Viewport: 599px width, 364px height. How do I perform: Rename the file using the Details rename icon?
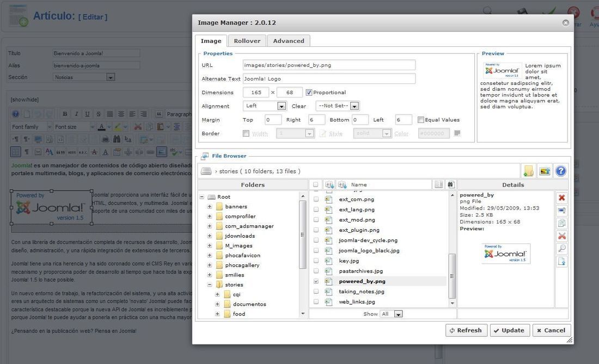click(561, 210)
